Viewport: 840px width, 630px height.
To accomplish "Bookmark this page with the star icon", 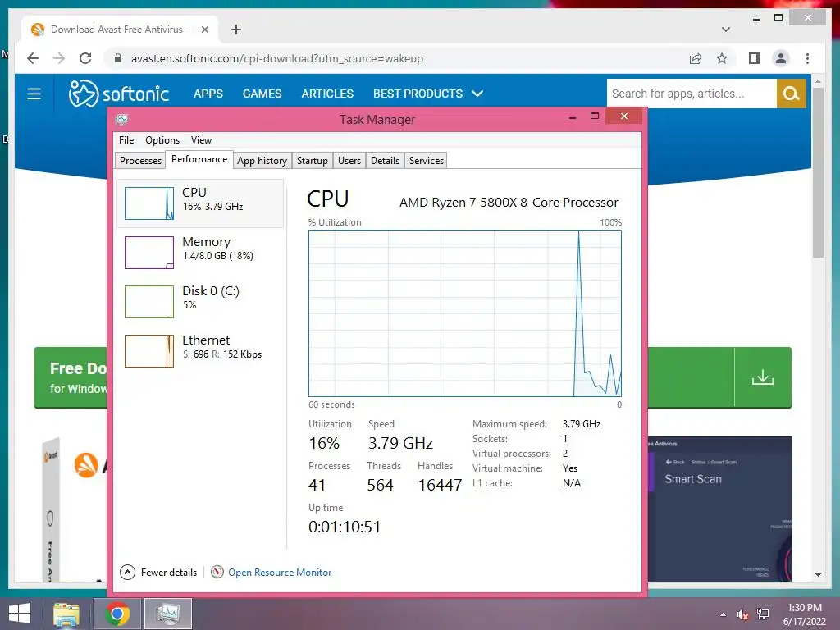I will (x=722, y=58).
